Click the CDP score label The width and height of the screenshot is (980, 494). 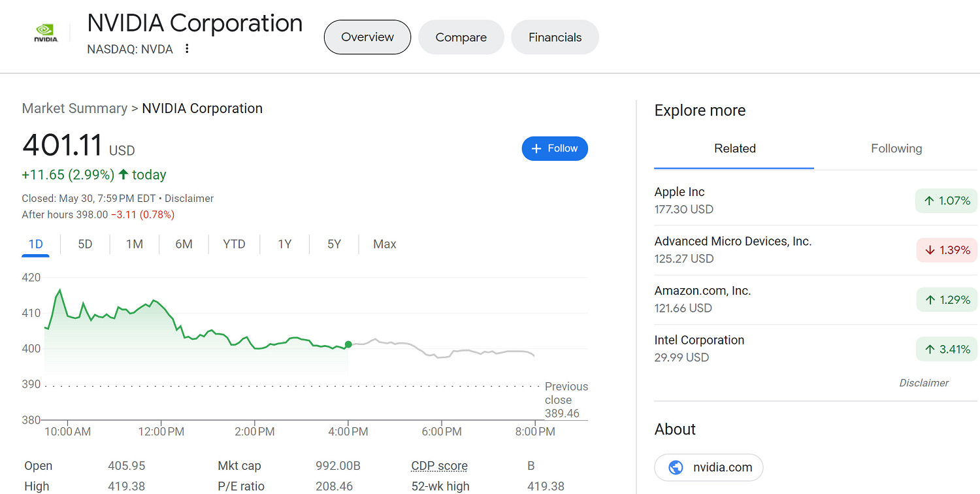click(x=439, y=466)
